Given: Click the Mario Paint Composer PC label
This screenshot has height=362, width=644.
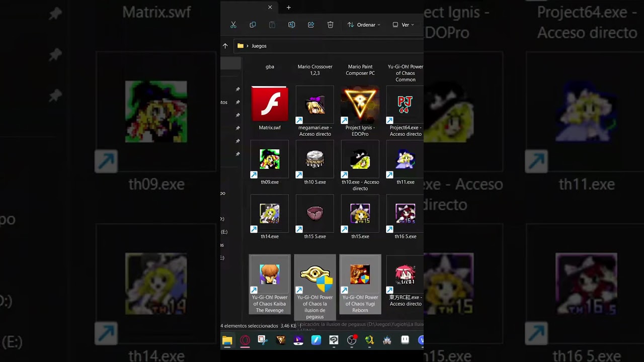Looking at the screenshot, I should pyautogui.click(x=360, y=70).
